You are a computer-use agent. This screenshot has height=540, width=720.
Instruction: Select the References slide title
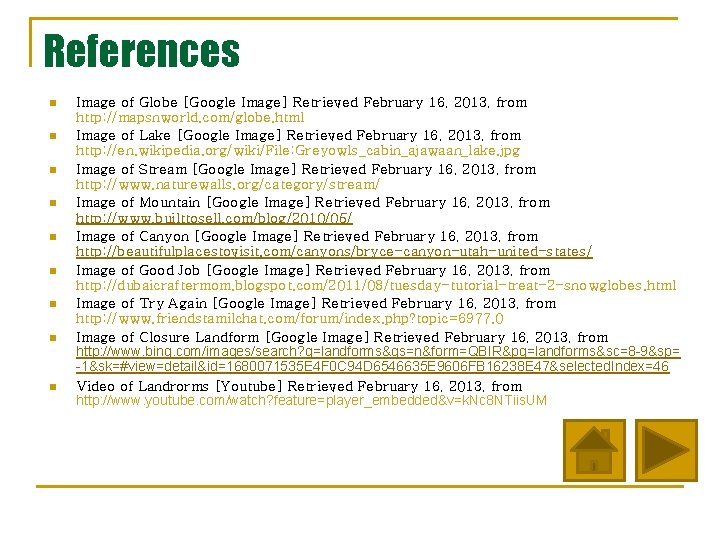(142, 51)
